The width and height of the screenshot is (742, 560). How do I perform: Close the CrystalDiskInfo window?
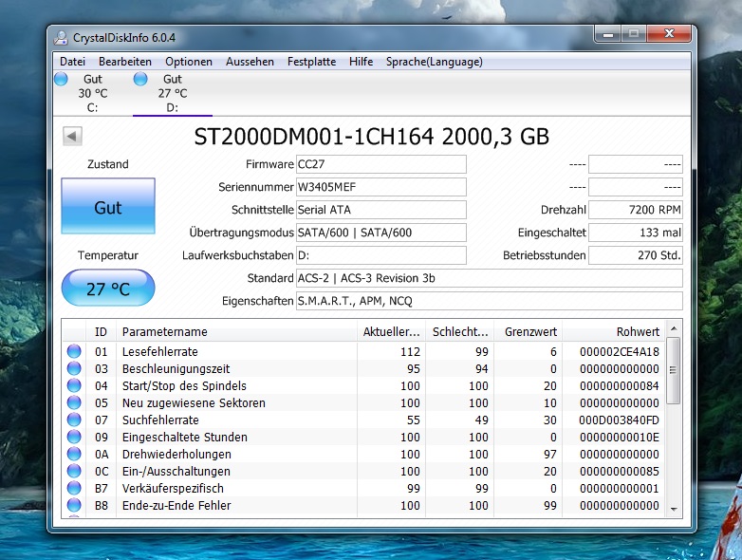click(x=669, y=34)
